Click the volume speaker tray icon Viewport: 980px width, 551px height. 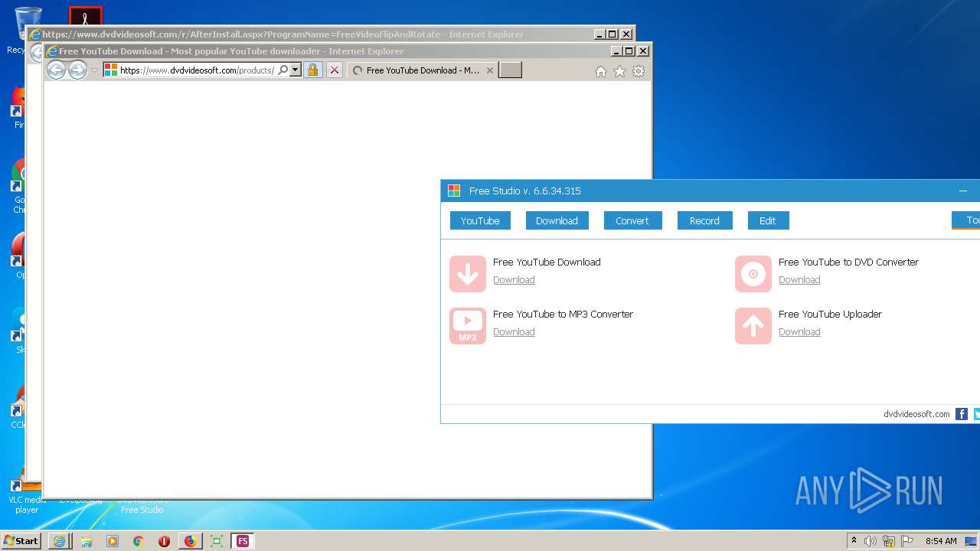(x=871, y=541)
